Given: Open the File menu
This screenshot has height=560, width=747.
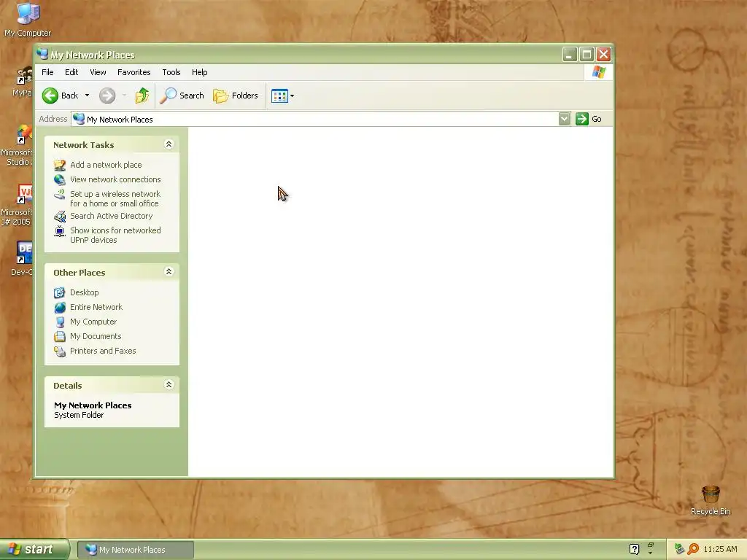Looking at the screenshot, I should pos(47,72).
